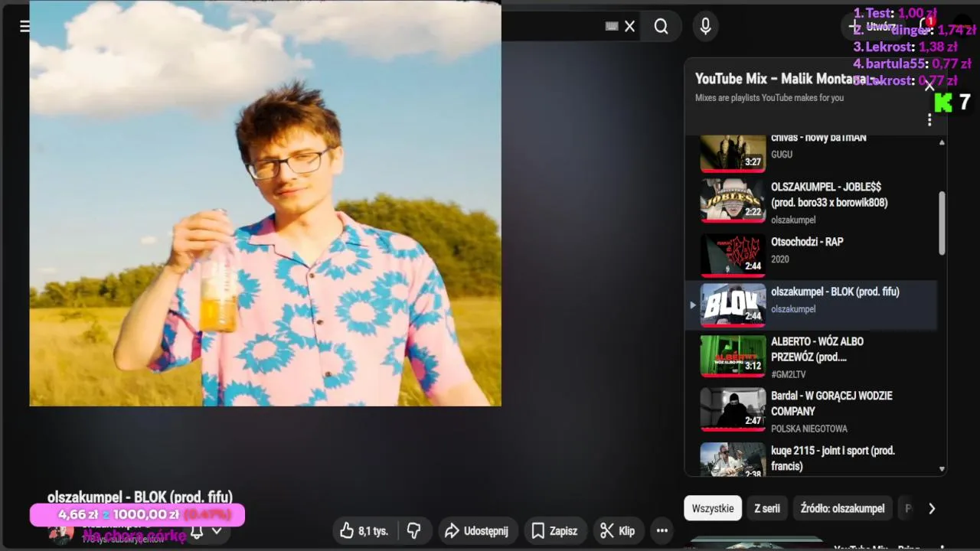Screen dimensions: 980x551
Task: Select olszakumpel - BLOK playlist entry
Action: pos(812,305)
